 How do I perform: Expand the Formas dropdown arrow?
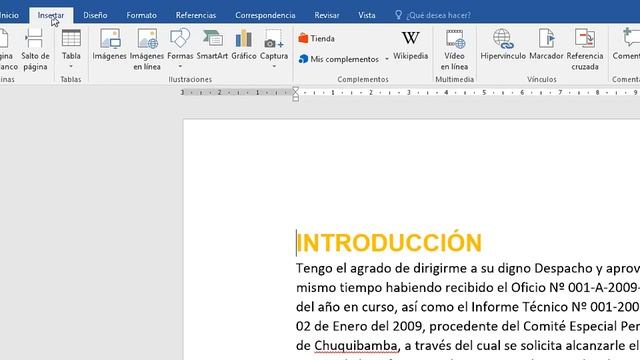coord(180,67)
